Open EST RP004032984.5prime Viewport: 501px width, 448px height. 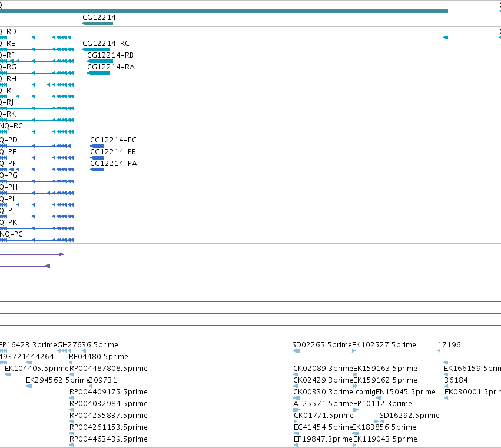[x=108, y=404]
